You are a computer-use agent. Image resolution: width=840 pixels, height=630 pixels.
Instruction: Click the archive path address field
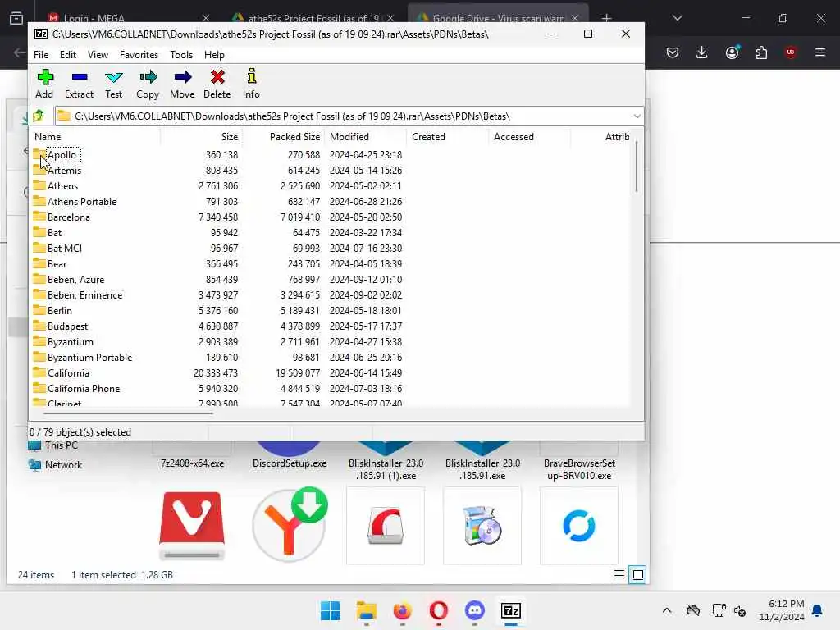(x=343, y=116)
